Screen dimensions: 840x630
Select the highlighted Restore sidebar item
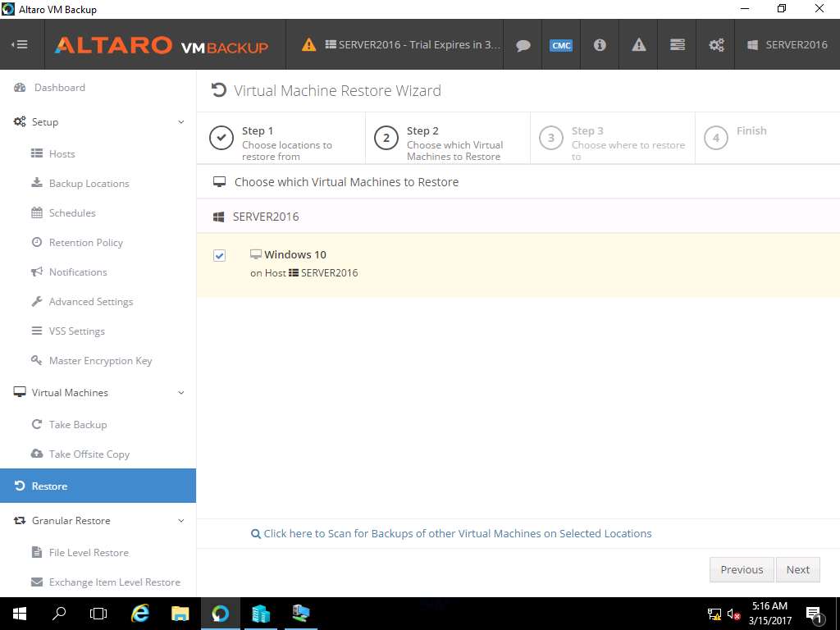point(98,486)
